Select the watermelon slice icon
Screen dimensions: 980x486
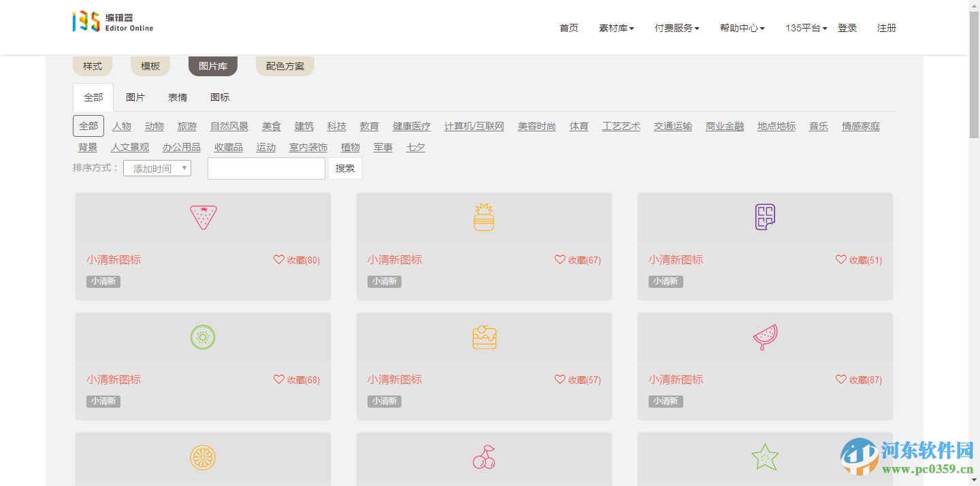[x=764, y=337]
